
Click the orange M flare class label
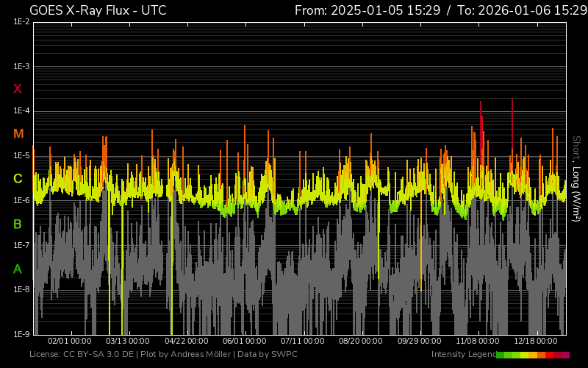tap(18, 134)
